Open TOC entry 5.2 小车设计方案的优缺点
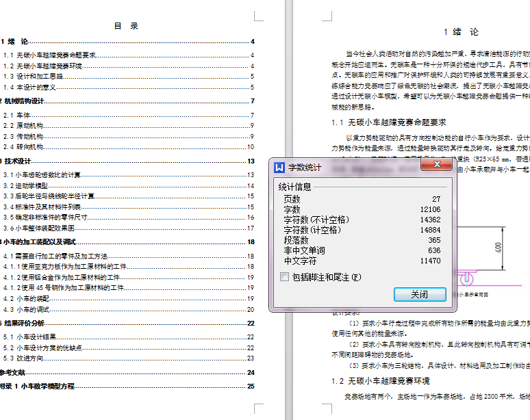This screenshot has width=530, height=420. [129, 347]
